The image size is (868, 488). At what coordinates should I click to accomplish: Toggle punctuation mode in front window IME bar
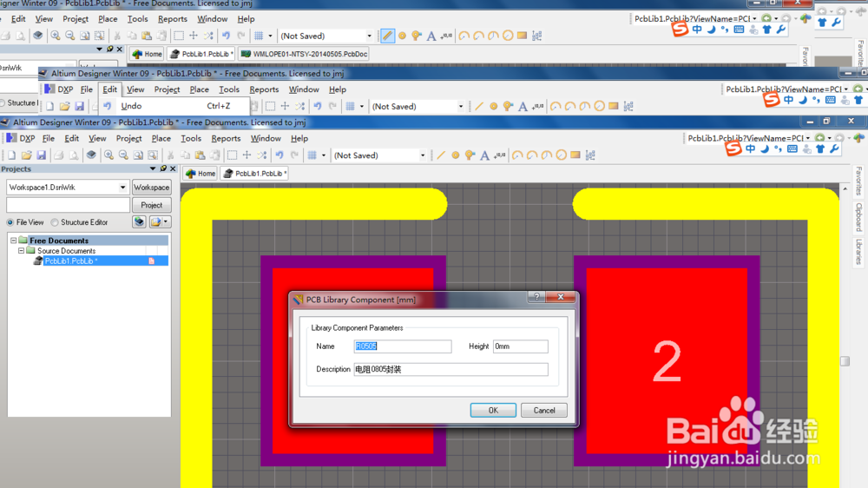pos(778,149)
